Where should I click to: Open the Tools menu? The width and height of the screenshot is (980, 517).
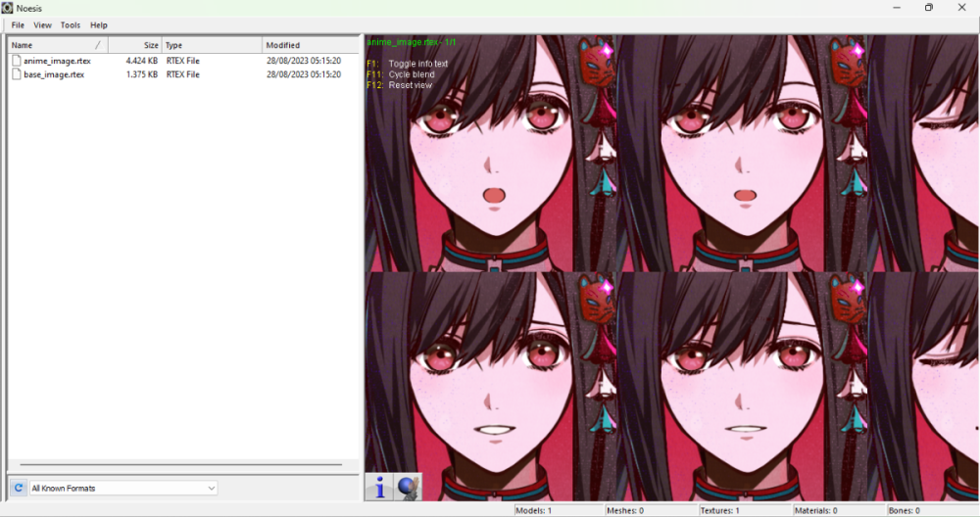coord(70,25)
